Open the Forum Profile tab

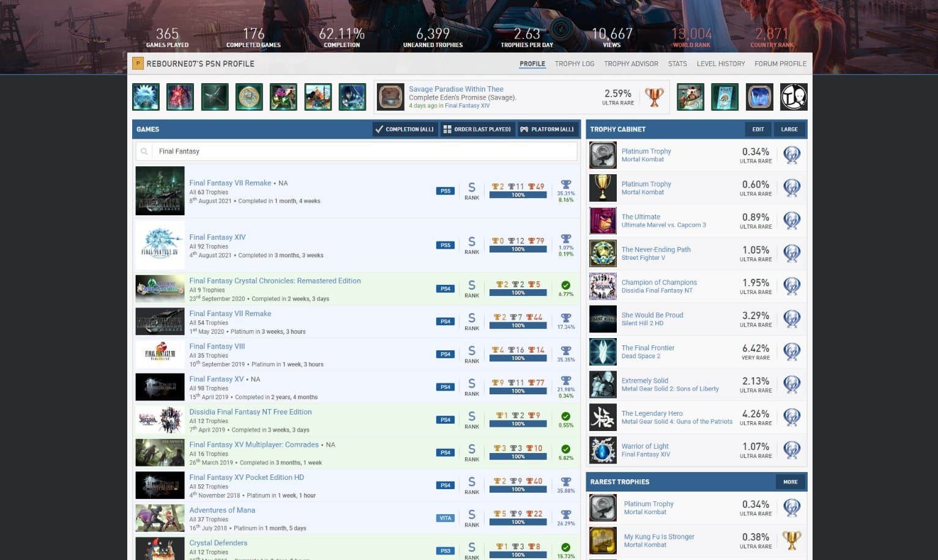[x=780, y=64]
